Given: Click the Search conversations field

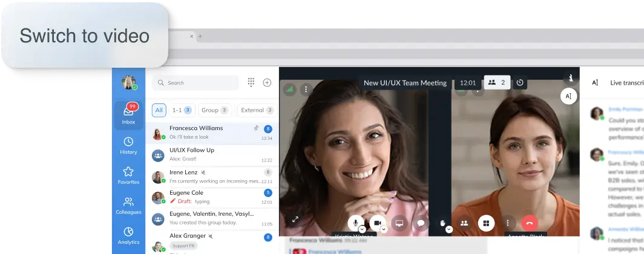Looking at the screenshot, I should [200, 83].
